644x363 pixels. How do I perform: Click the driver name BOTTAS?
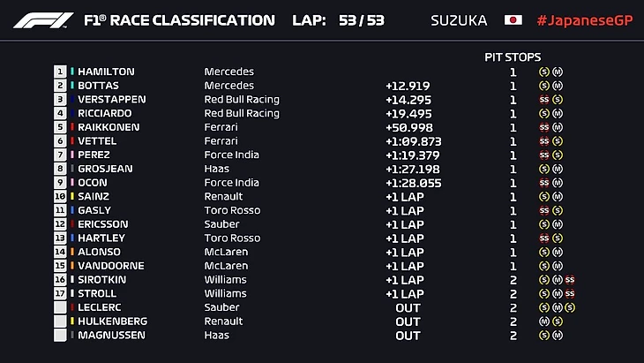click(x=101, y=87)
